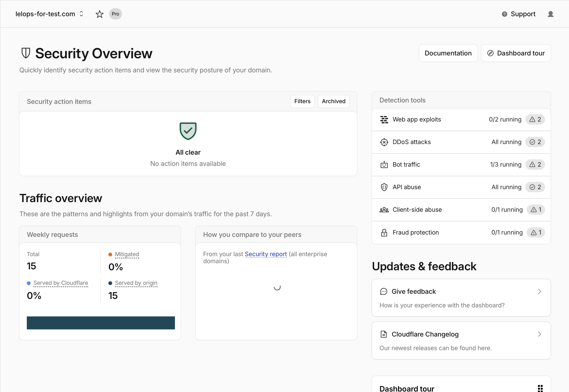
Task: Click the '0/2 running' status text
Action: [505, 120]
